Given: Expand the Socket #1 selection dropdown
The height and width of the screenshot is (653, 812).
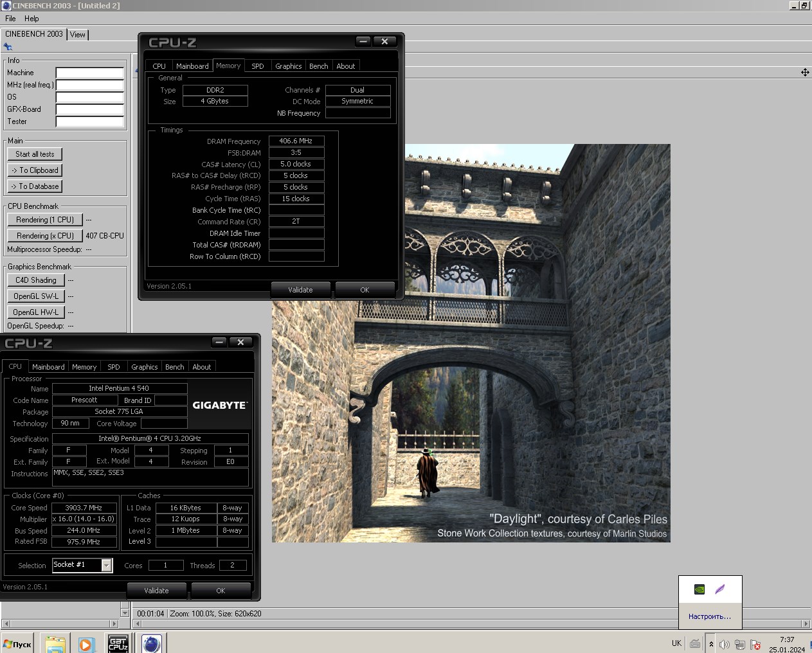Looking at the screenshot, I should [107, 565].
